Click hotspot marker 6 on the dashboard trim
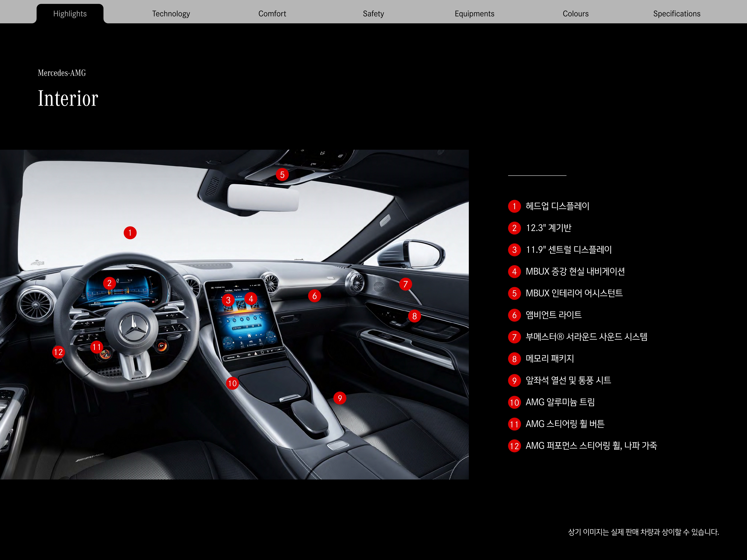 click(x=314, y=296)
